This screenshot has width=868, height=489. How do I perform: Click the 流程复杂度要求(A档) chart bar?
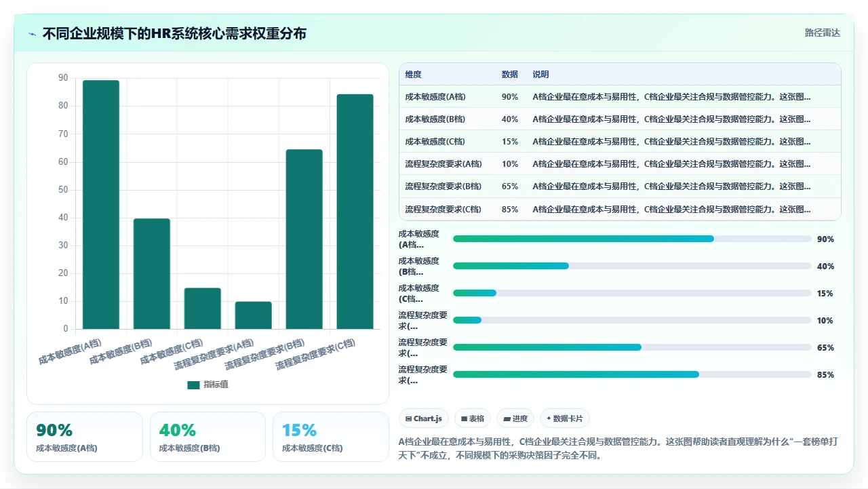click(x=254, y=315)
